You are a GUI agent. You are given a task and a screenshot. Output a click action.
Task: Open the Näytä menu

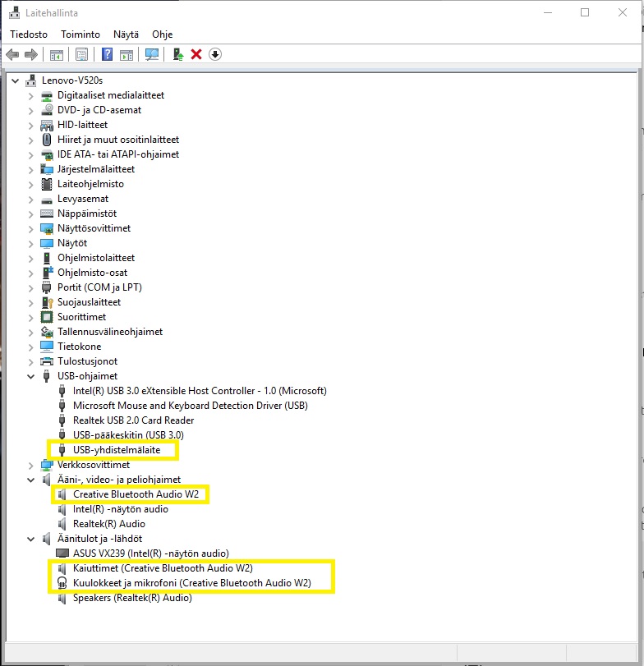coord(126,34)
